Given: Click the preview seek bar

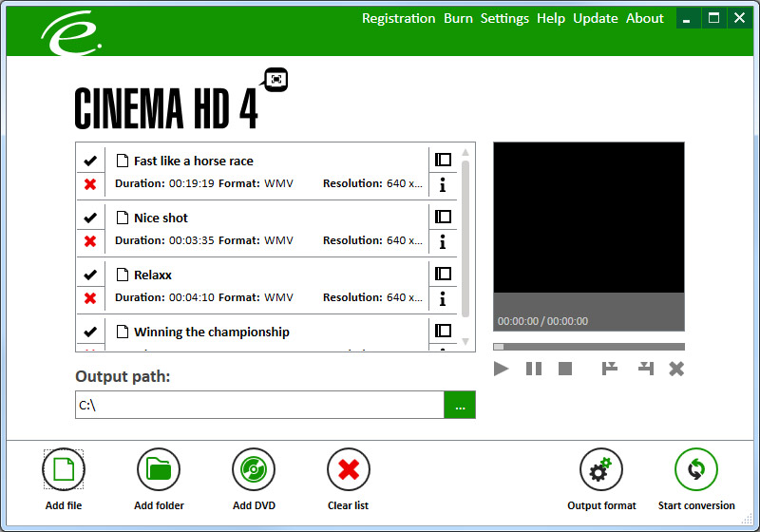Looking at the screenshot, I should (x=589, y=347).
